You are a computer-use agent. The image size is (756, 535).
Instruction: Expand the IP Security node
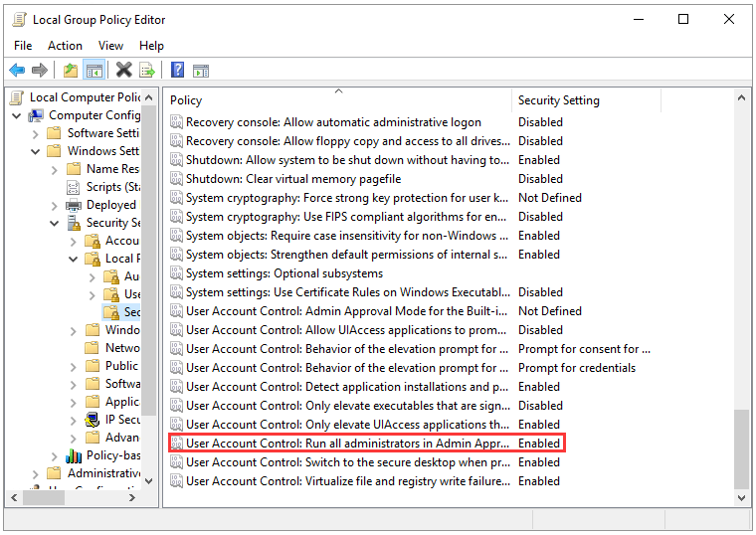click(x=74, y=421)
